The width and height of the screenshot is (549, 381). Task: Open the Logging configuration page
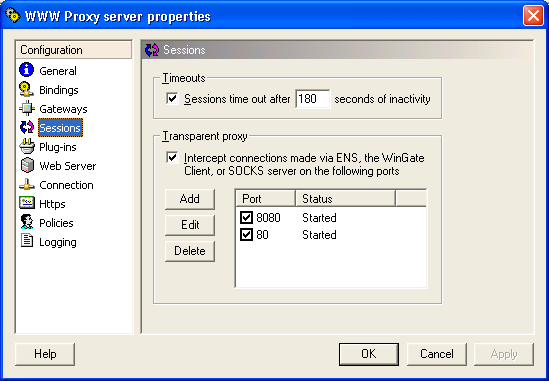[x=58, y=242]
